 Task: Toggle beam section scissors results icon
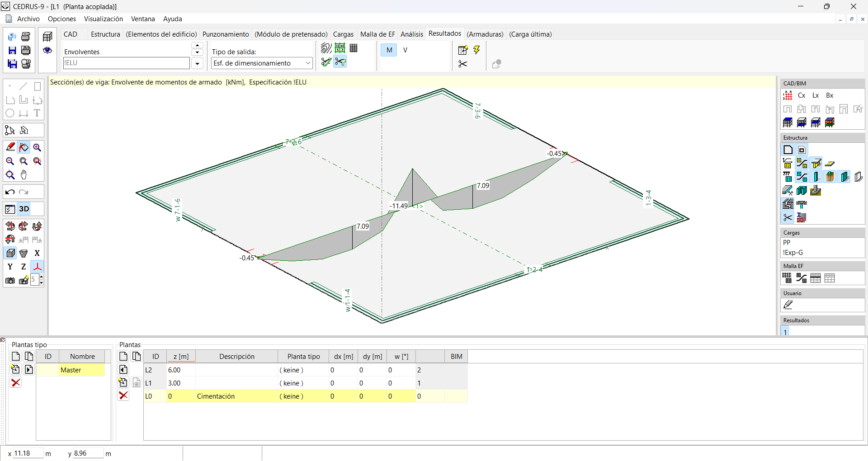click(x=340, y=62)
